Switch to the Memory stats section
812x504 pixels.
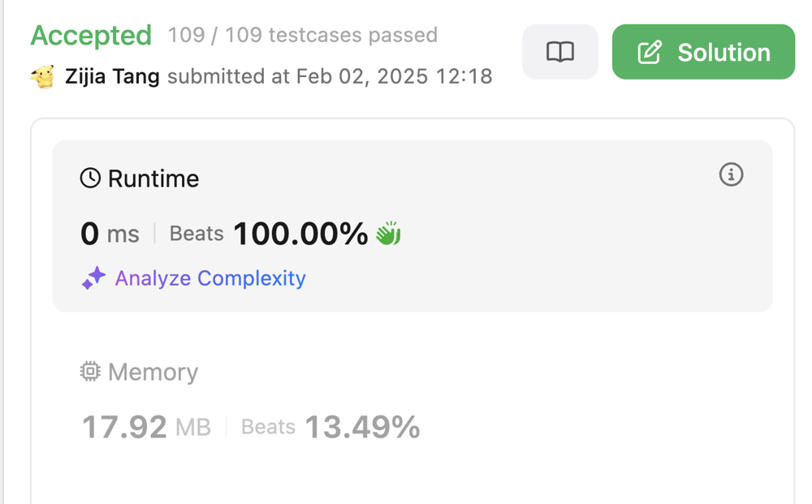click(153, 372)
